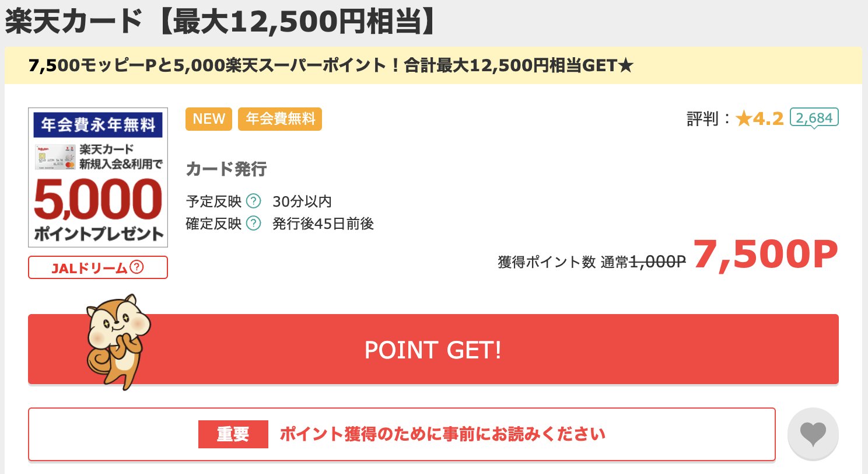The image size is (868, 474).
Task: Click the help icon beside 確定反映
Action: [x=253, y=224]
